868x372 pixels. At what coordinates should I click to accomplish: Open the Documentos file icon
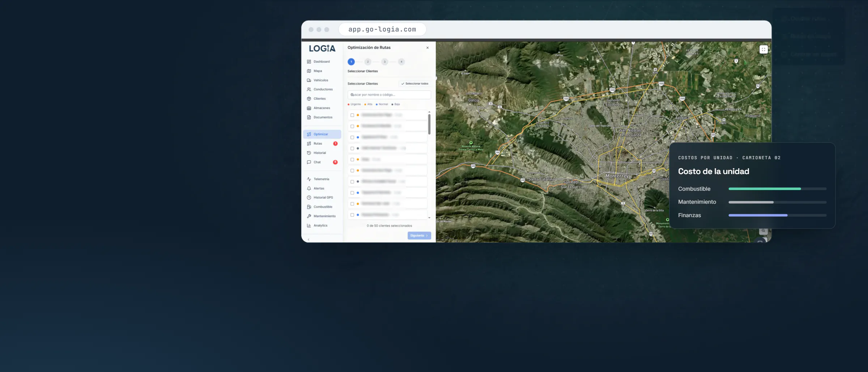309,117
